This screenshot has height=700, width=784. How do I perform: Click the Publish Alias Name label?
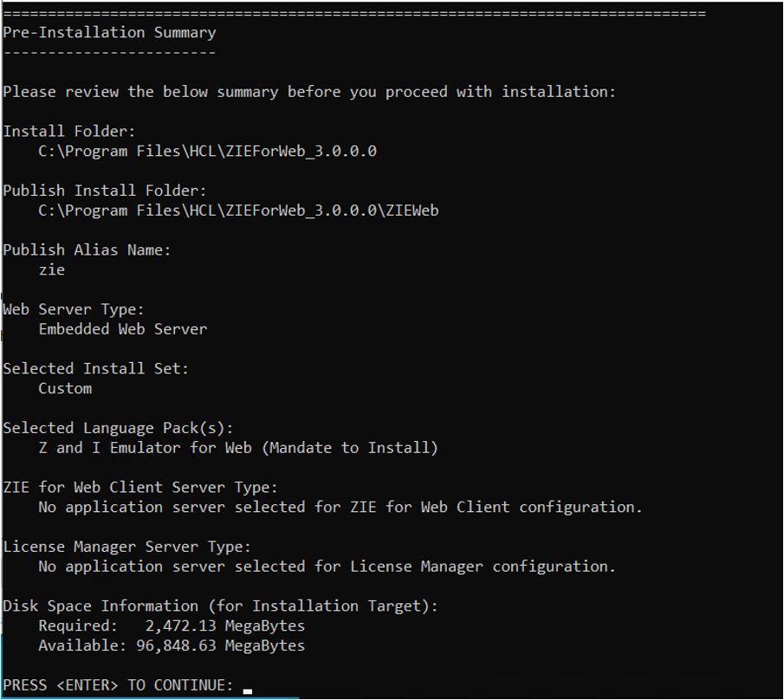87,250
